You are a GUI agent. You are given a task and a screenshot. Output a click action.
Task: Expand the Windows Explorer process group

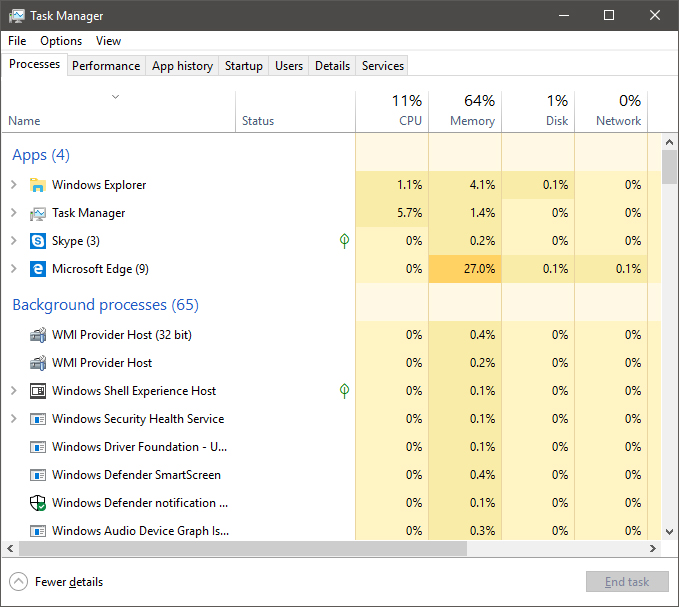(14, 185)
